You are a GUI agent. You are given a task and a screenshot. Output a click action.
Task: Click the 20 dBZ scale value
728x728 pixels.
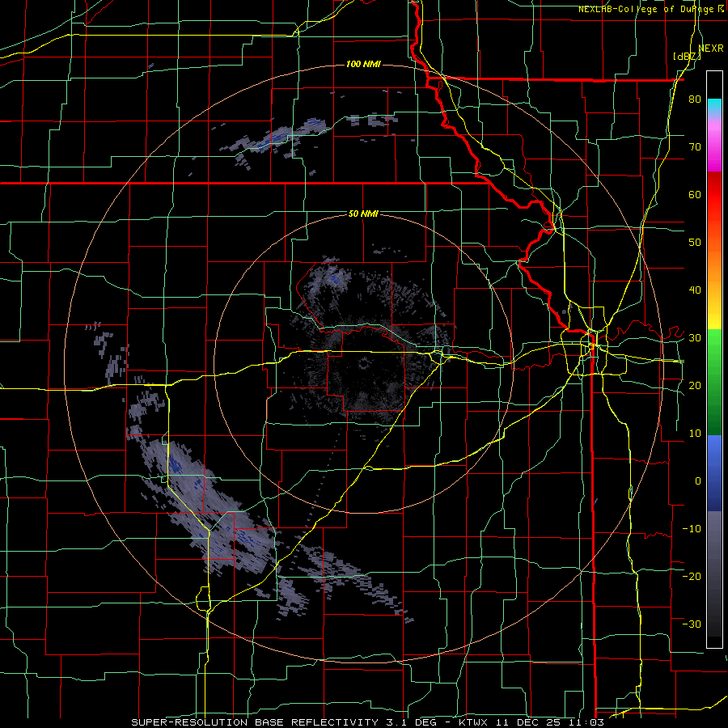coord(695,386)
